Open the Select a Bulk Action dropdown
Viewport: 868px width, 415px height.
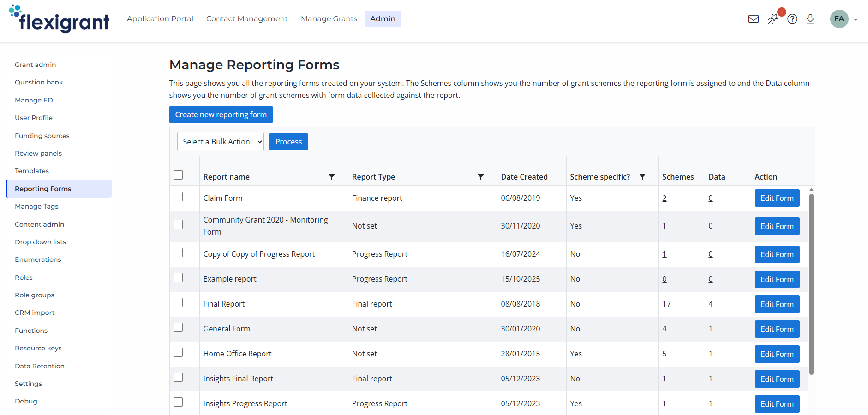[x=221, y=142]
